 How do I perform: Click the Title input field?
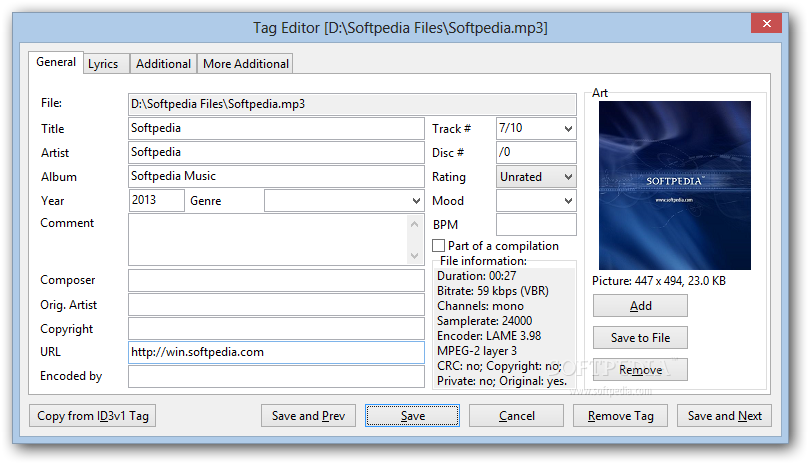[276, 129]
